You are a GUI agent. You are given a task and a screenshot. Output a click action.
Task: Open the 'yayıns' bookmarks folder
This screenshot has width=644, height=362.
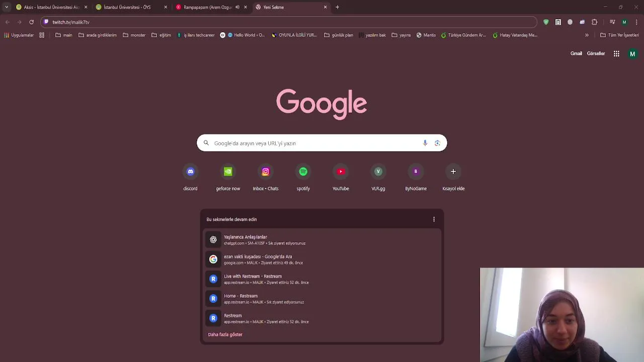pos(401,35)
